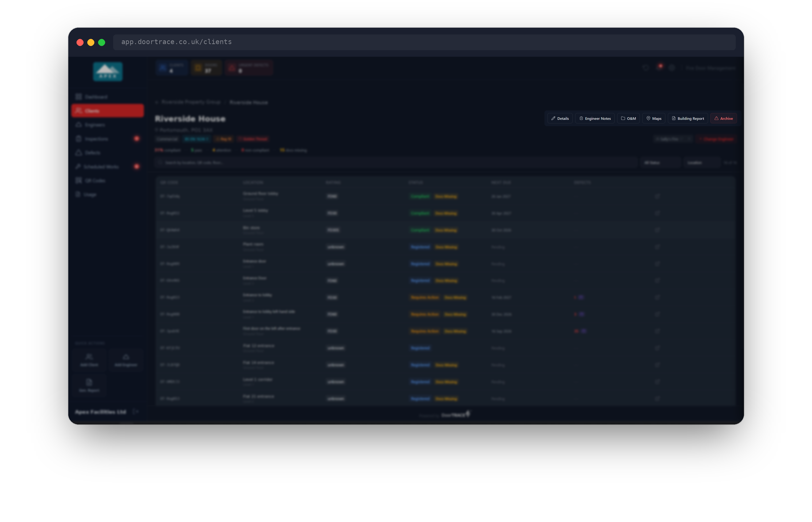Open Maps for this building

click(x=654, y=118)
